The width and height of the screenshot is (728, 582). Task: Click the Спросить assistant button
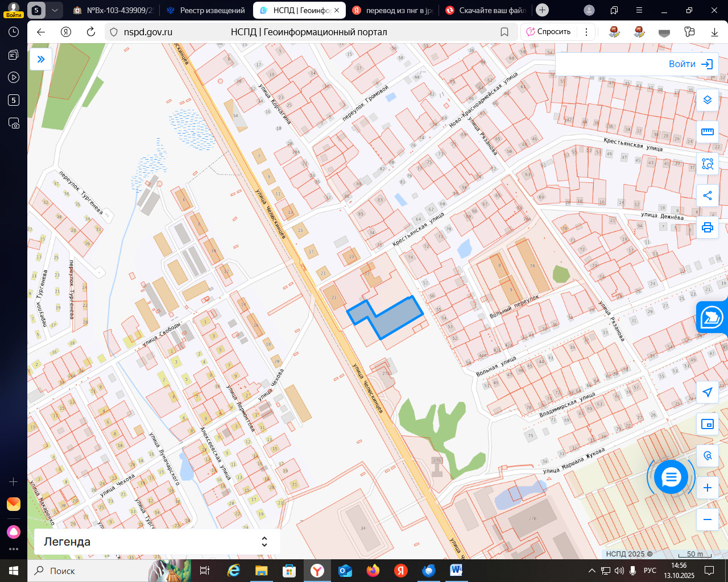pyautogui.click(x=549, y=32)
